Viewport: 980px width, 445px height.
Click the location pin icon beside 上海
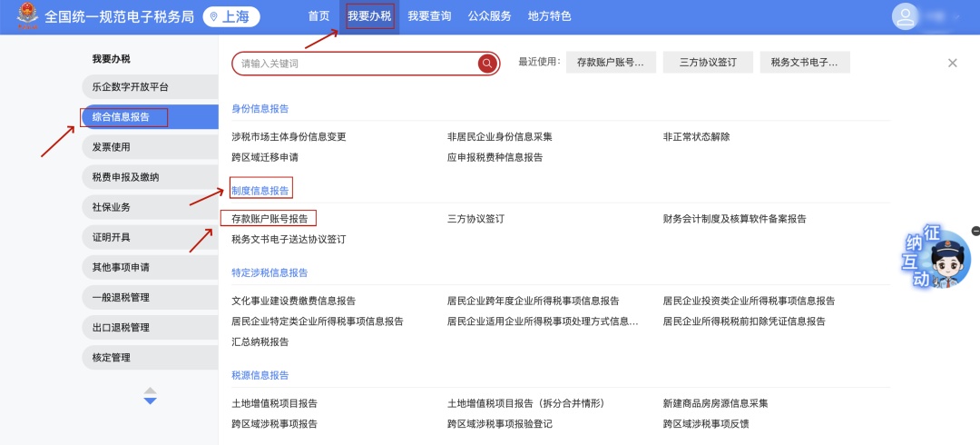(214, 17)
